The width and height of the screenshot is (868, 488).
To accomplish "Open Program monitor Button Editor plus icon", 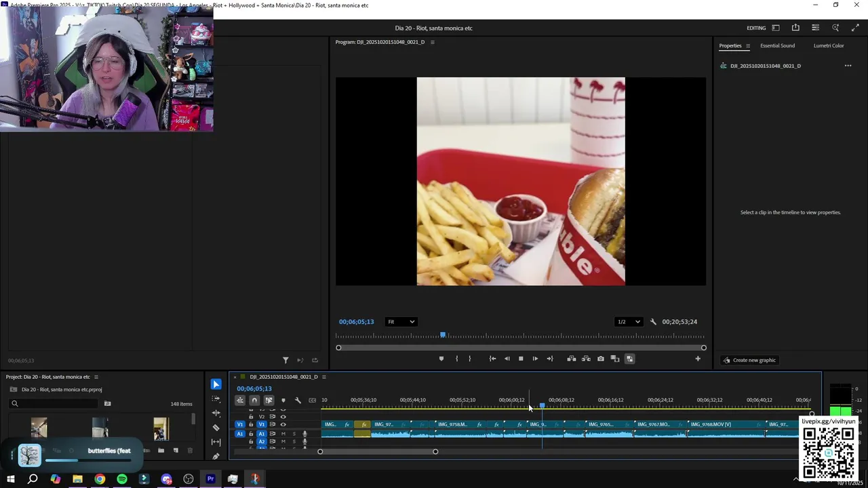I will 698,359.
